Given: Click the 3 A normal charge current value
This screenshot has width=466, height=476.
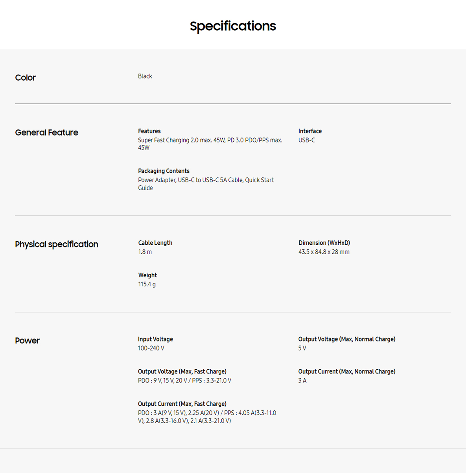Looking at the screenshot, I should coord(302,380).
